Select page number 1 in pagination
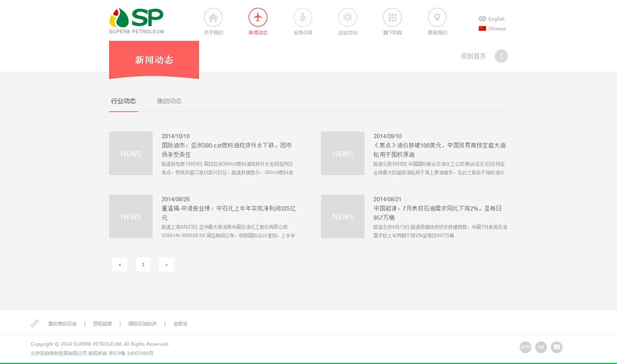 143,264
